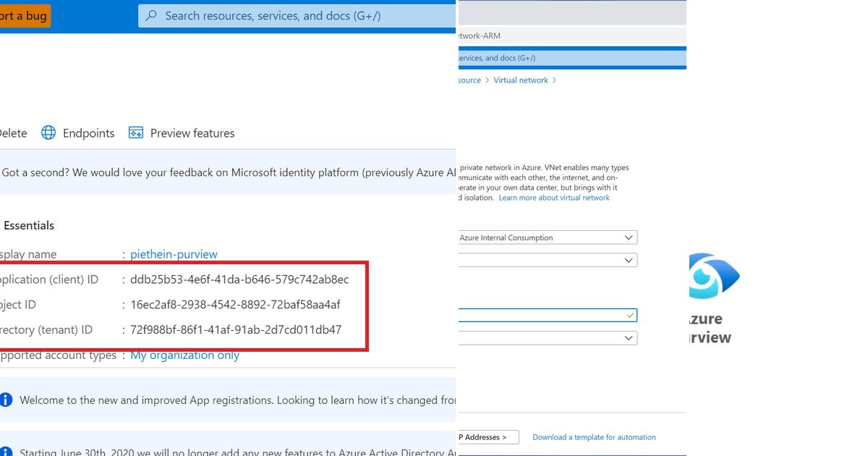Click the orange Report a bug button

click(x=25, y=15)
